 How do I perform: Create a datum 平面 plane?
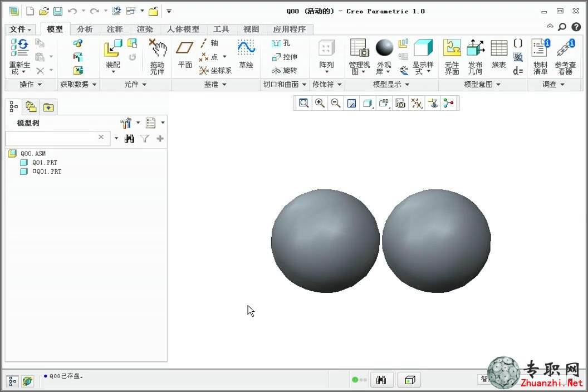coord(185,55)
